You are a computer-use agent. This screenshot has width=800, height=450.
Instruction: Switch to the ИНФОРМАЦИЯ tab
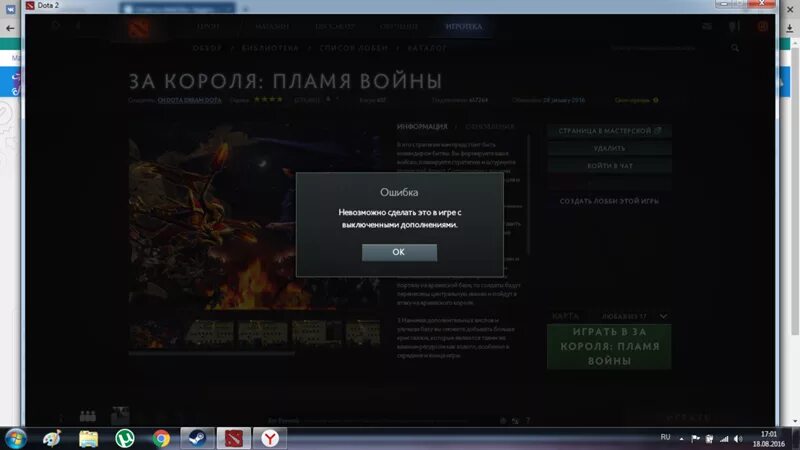point(422,127)
